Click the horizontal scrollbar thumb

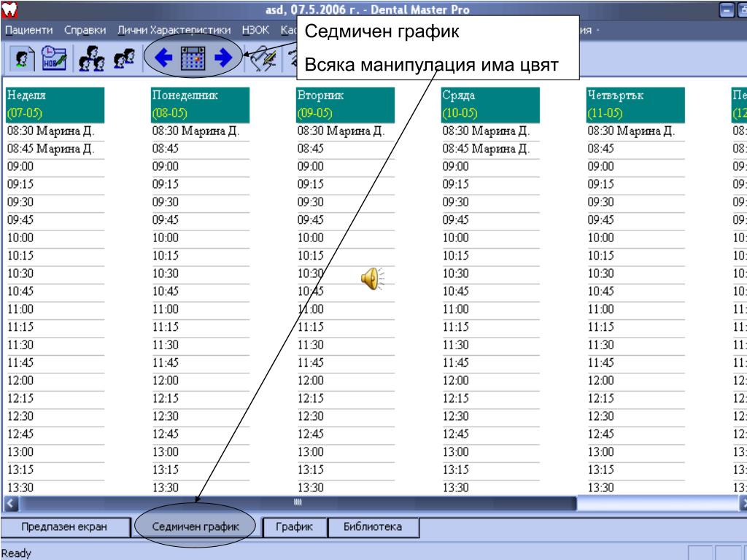tap(298, 503)
